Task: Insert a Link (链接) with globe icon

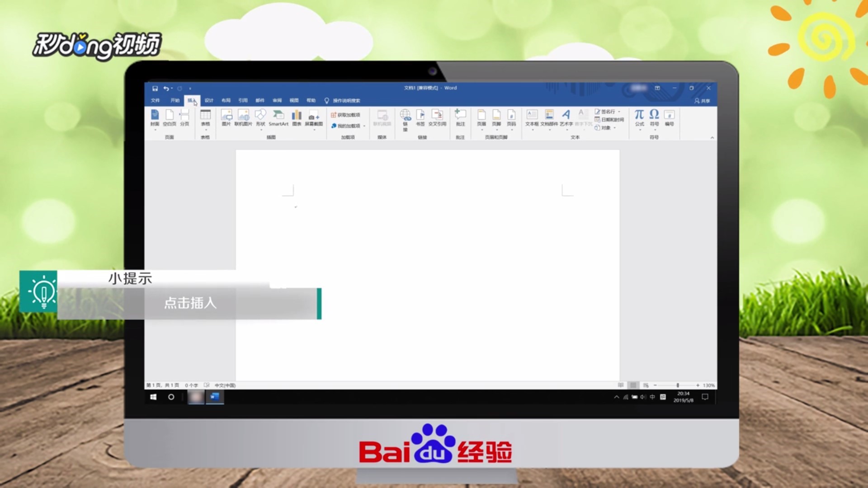Action: tap(405, 119)
